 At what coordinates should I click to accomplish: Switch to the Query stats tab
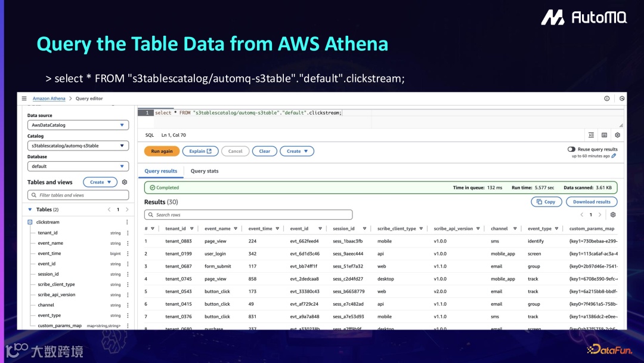click(x=205, y=171)
